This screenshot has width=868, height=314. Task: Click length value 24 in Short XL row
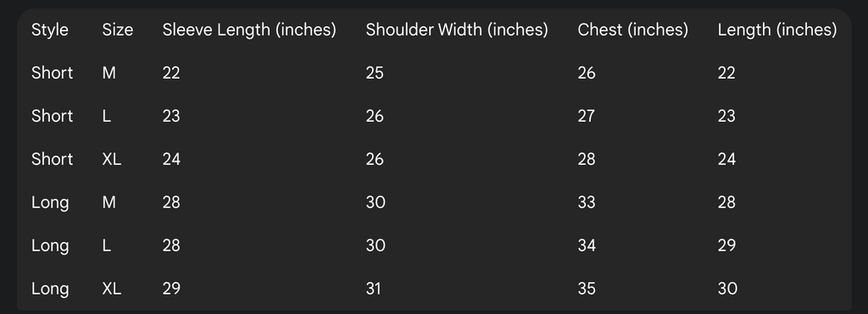point(726,159)
